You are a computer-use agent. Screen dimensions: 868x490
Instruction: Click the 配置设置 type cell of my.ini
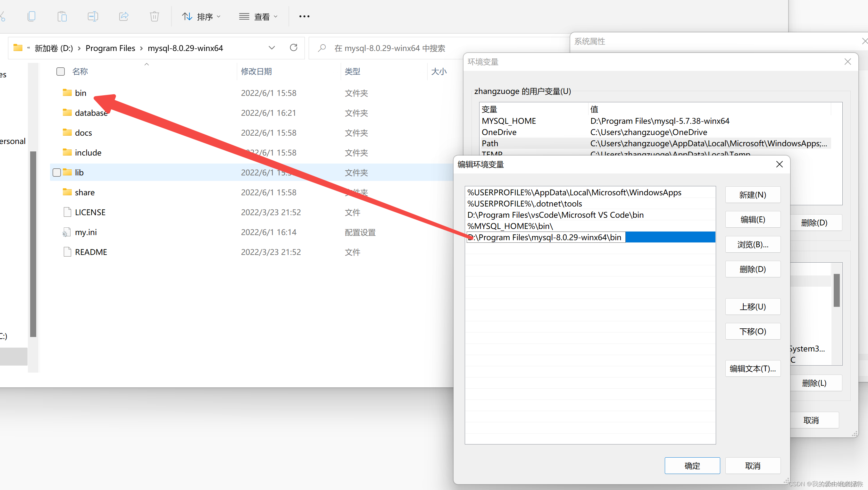(x=360, y=232)
